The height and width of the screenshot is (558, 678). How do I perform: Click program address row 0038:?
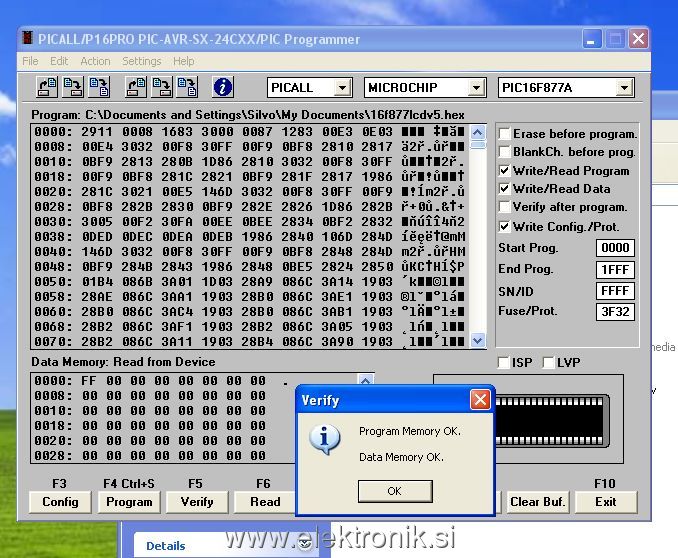click(x=54, y=237)
